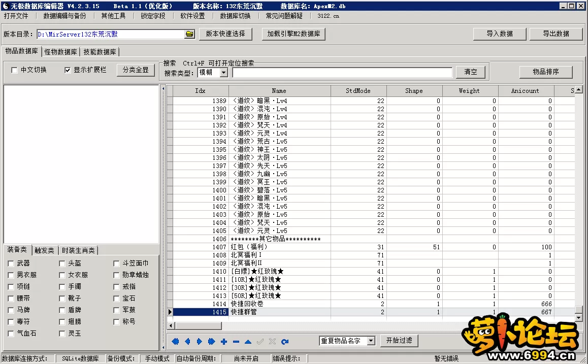Image resolution: width=588 pixels, height=364 pixels.
Task: Open 打开文件 menu
Action: coord(16,16)
